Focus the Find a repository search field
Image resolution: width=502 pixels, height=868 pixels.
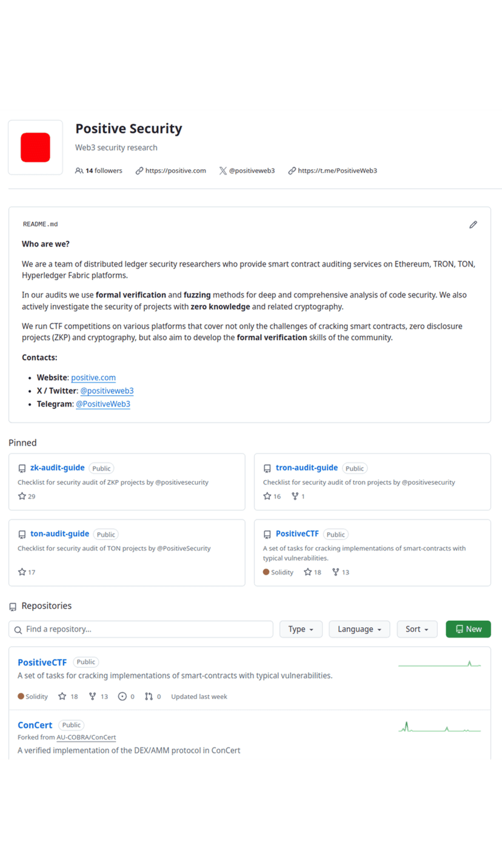[x=146, y=629]
